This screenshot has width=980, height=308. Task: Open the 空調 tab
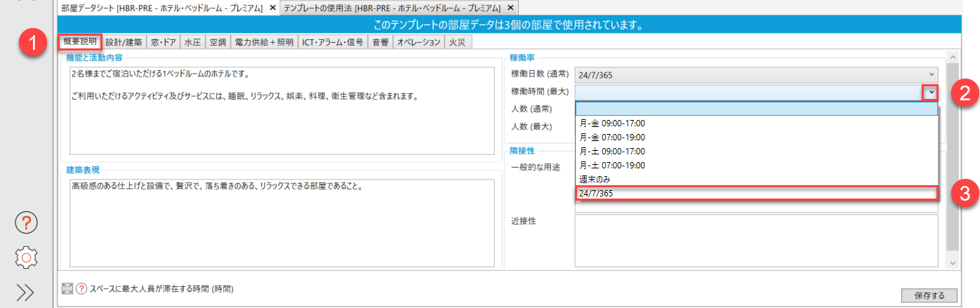[218, 42]
